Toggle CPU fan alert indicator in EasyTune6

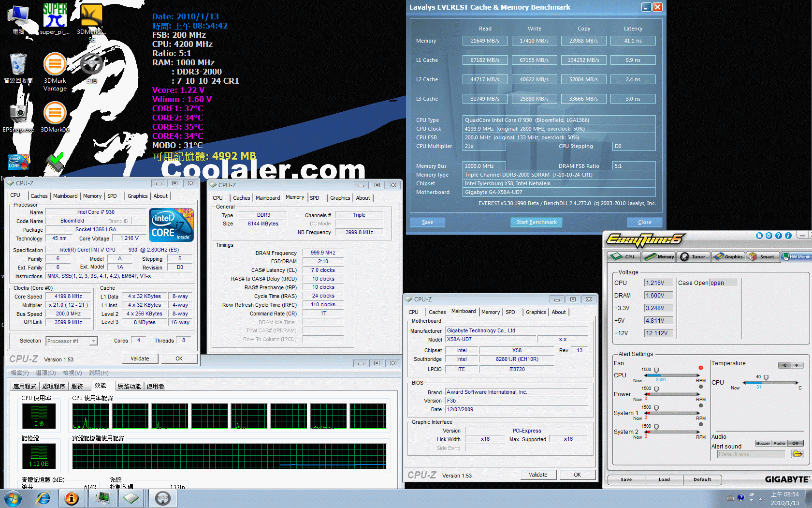pyautogui.click(x=700, y=368)
